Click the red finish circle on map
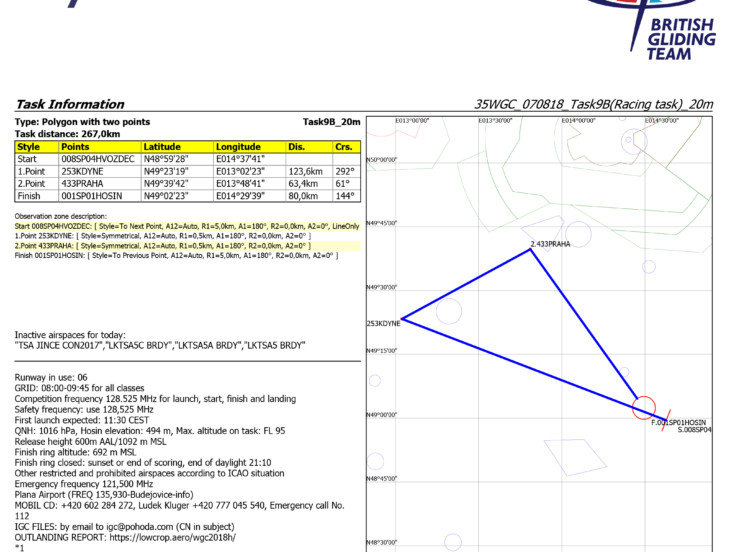730x552 pixels. 644,407
